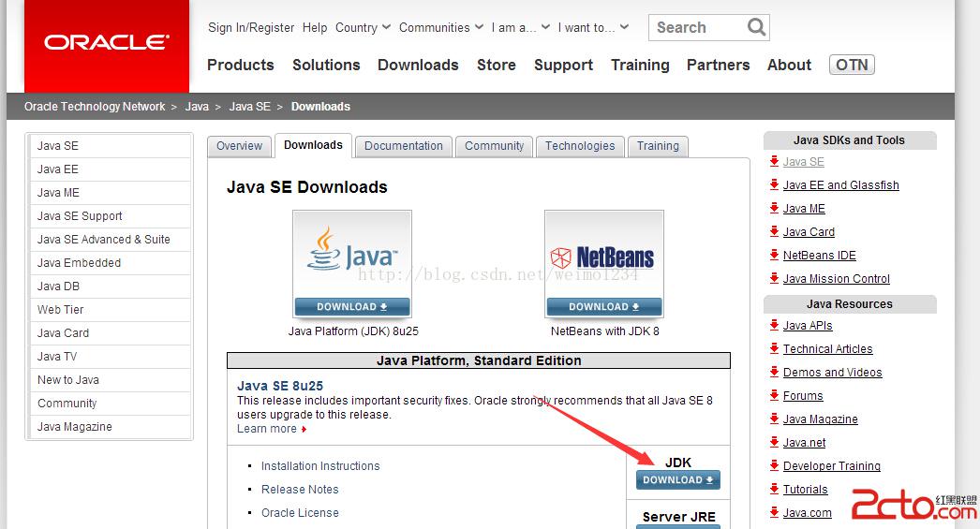Open the Country dropdown
Screen dimensions: 980x529
click(x=363, y=27)
